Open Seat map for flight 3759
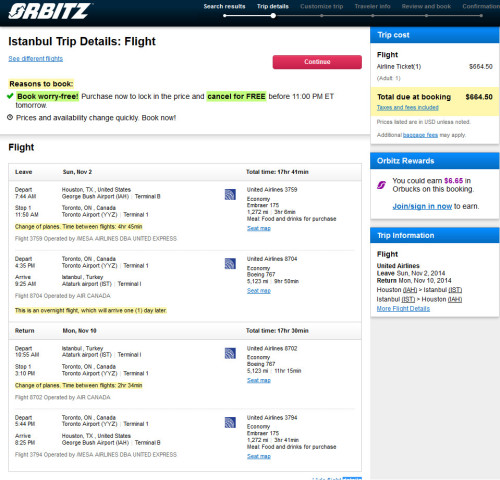 [259, 228]
